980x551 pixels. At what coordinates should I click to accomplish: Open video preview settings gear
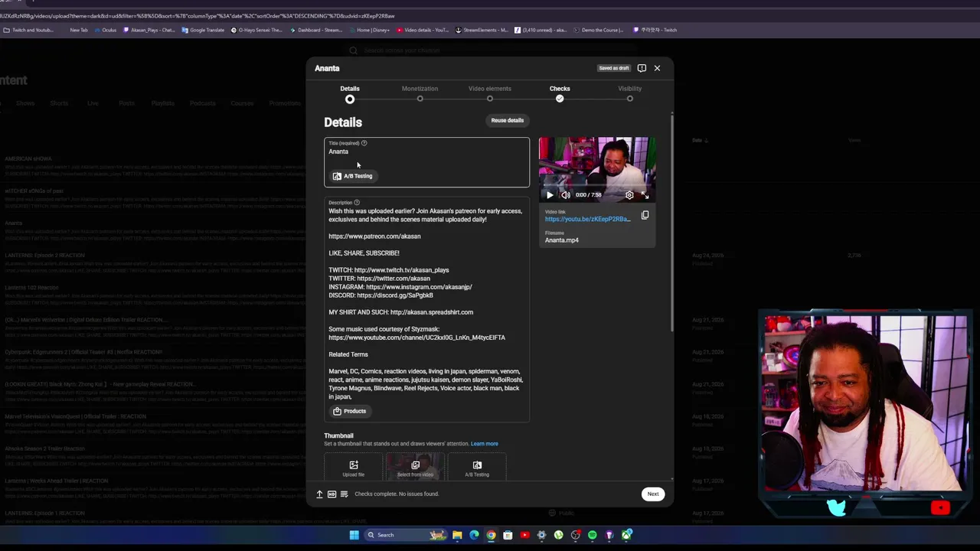point(629,195)
